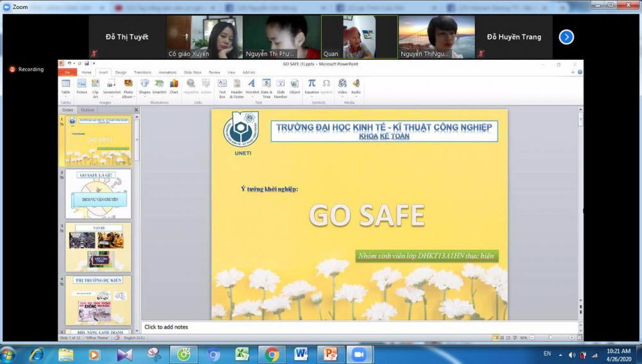Screen dimensions: 642x364
Task: Click the notes field 'Click to add notes'
Action: pos(360,327)
